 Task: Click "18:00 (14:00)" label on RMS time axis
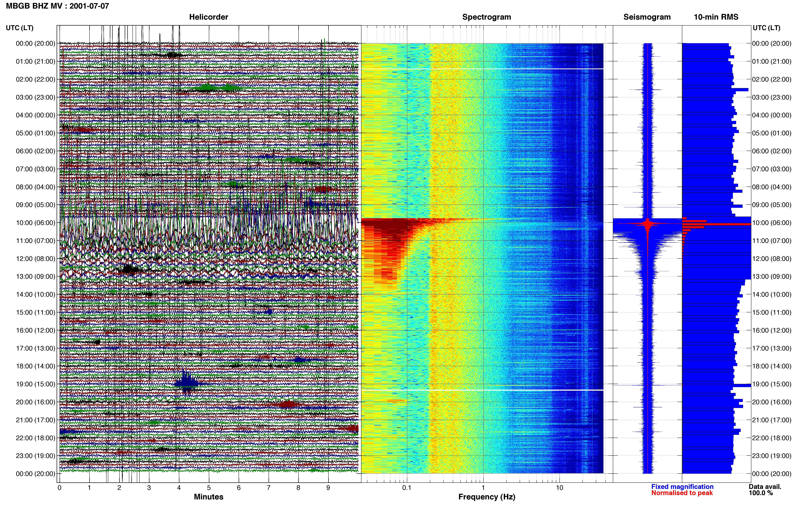772,366
